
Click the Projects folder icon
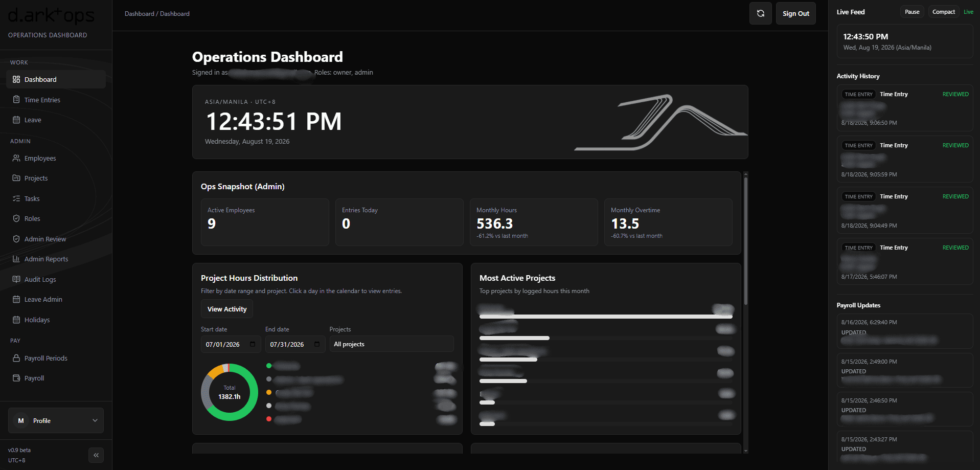point(16,178)
